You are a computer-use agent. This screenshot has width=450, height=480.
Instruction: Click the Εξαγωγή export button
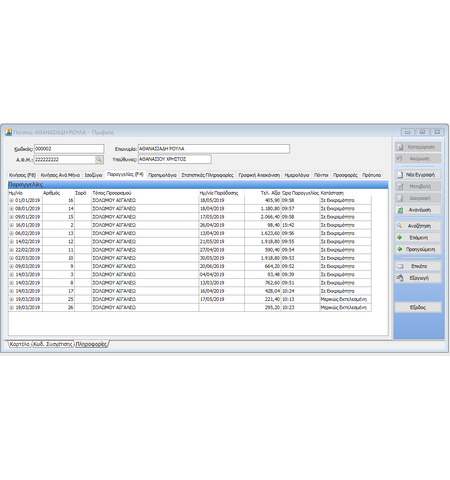click(418, 278)
